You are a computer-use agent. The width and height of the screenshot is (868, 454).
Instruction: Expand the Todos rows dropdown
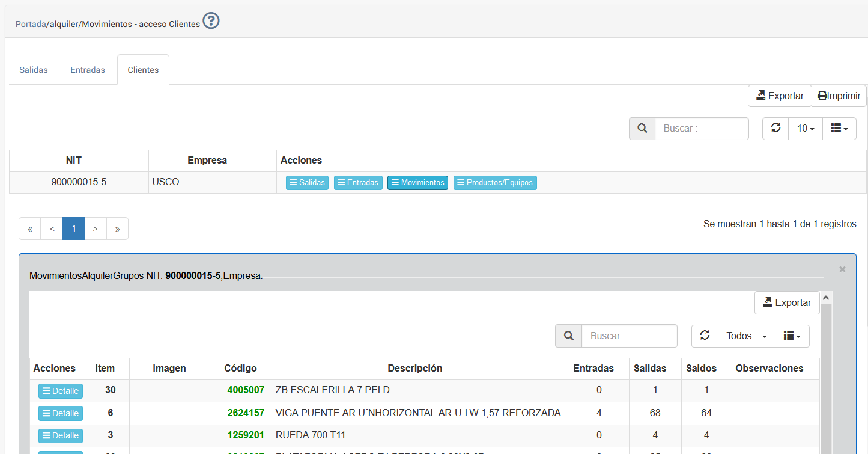(x=746, y=336)
